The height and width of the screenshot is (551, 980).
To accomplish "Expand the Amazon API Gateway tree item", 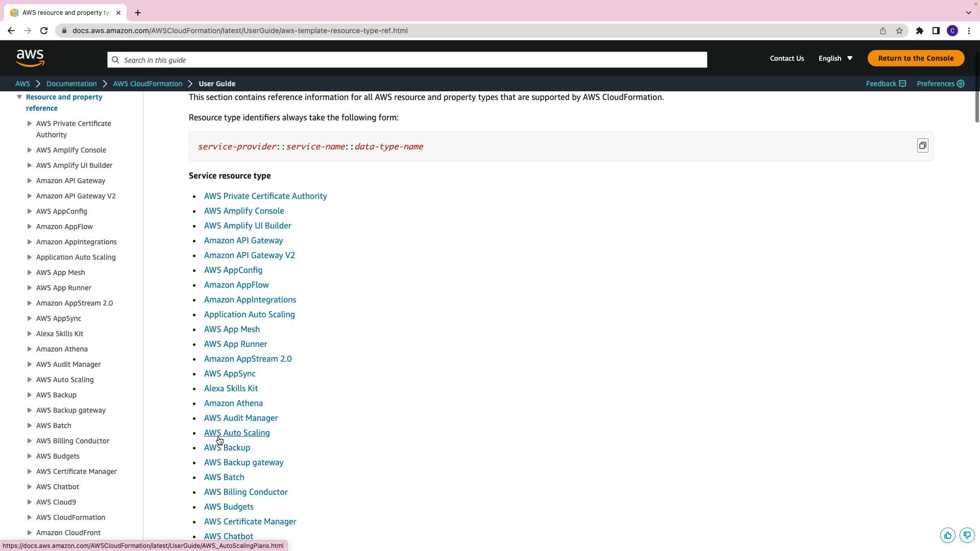I will click(30, 181).
